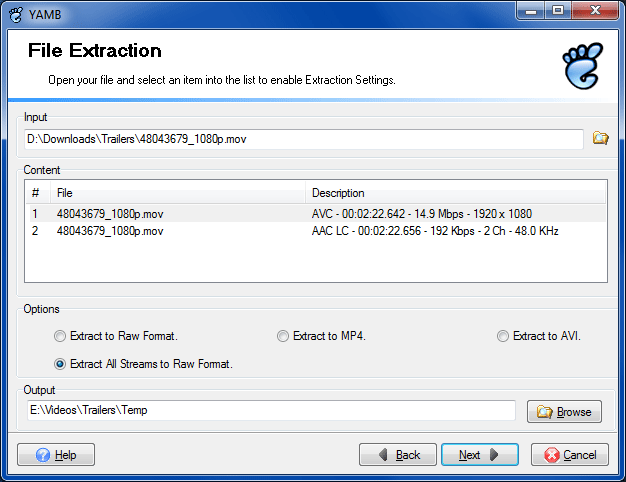Select the AVC video stream row
The image size is (626, 482).
coord(317,214)
